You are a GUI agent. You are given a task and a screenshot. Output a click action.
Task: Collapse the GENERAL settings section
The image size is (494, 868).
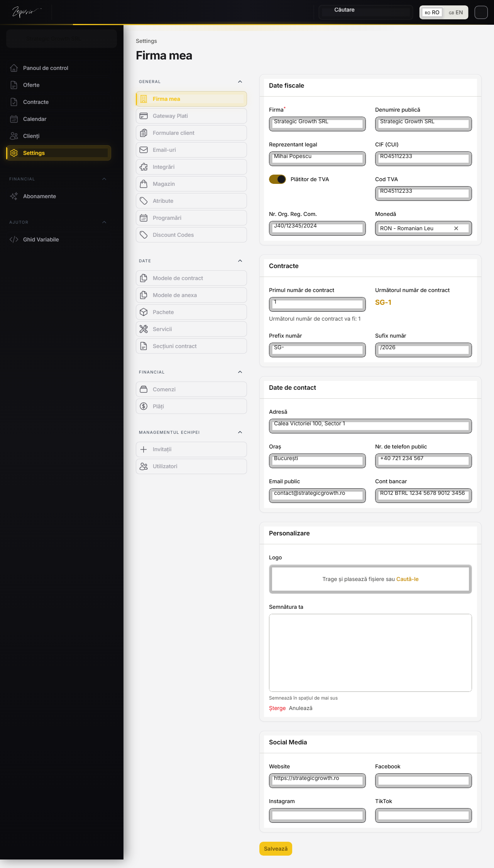(x=240, y=82)
